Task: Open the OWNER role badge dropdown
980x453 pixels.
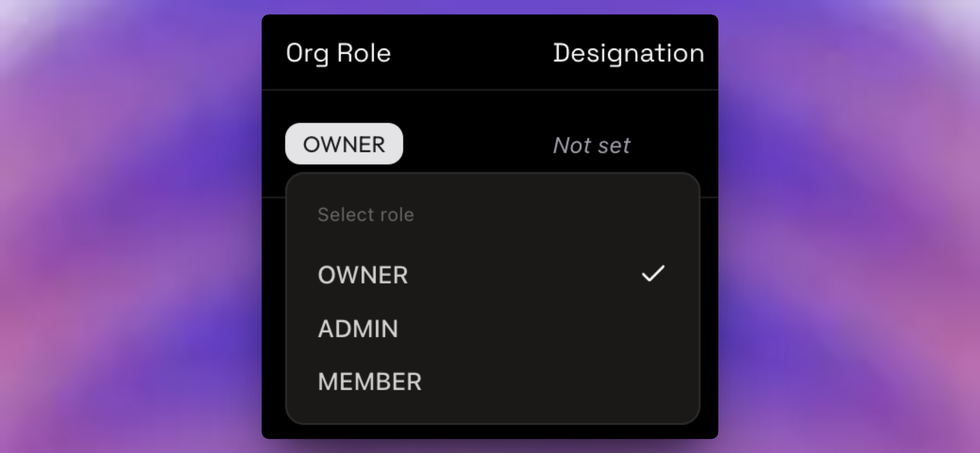Action: (344, 144)
